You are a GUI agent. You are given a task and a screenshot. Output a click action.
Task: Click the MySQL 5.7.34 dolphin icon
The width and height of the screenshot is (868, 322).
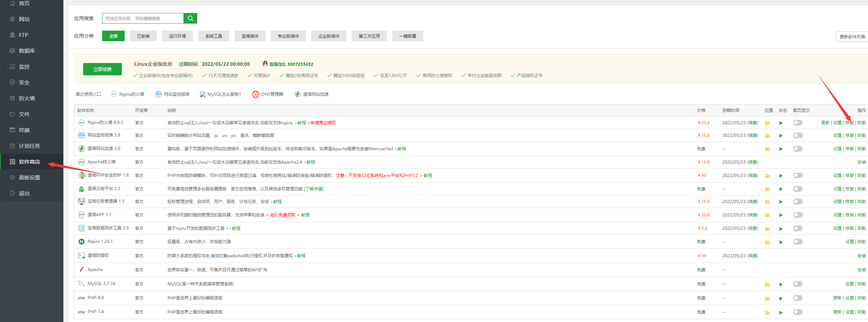pos(81,284)
